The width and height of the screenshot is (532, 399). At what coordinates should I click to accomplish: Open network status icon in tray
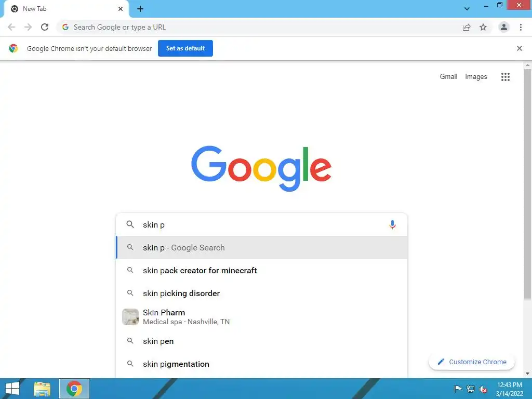(x=470, y=389)
